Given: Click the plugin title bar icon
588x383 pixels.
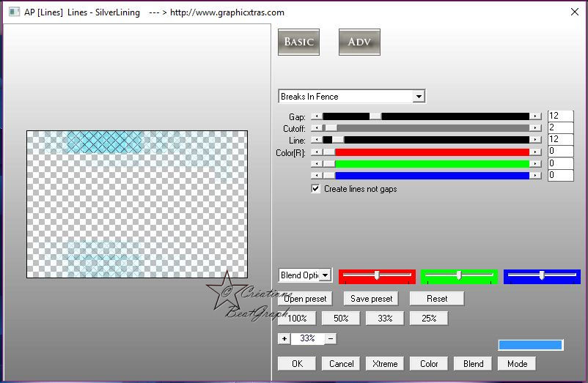Looking at the screenshot, I should pos(14,12).
